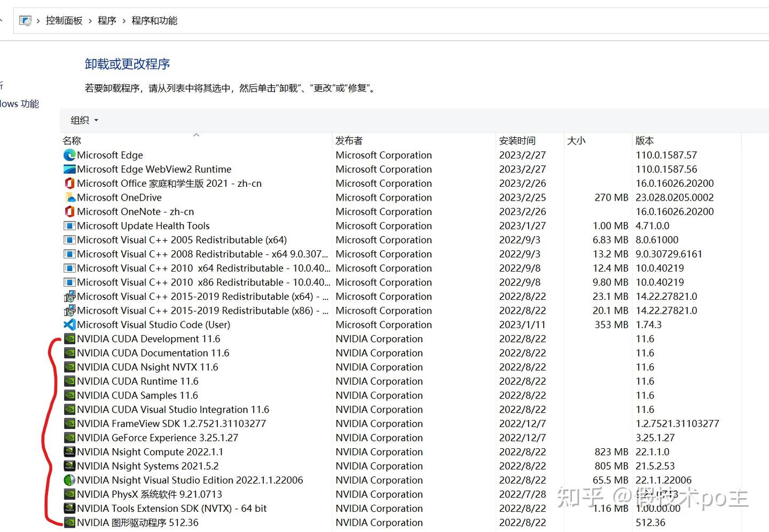769x532 pixels.
Task: Click the Control Panel icon in address bar
Action: click(x=25, y=21)
